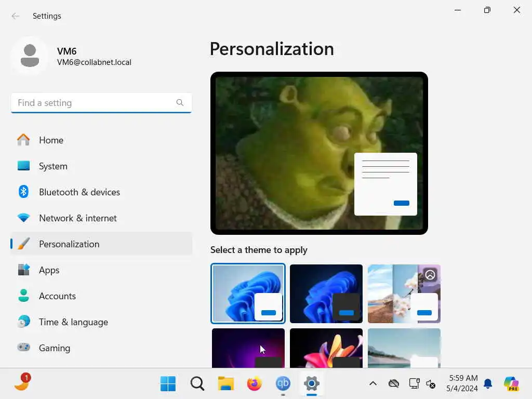The height and width of the screenshot is (399, 532).
Task: Launch Firefox from the taskbar
Action: [254, 384]
